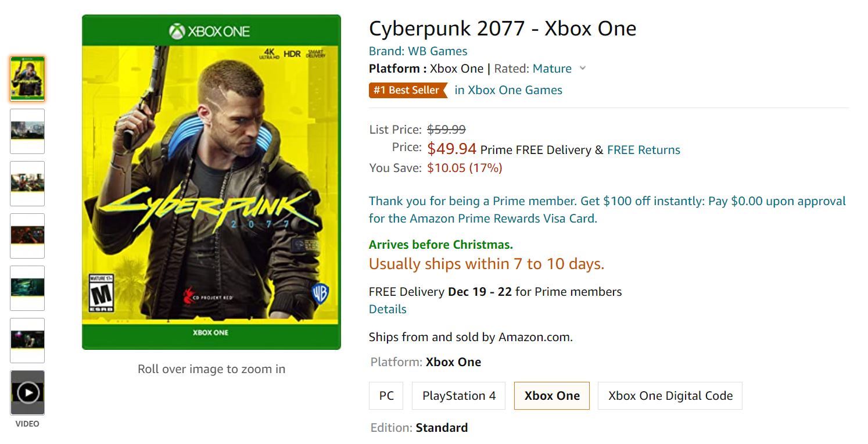Open the Xbox One Games category link
Image resolution: width=868 pixels, height=444 pixels.
[x=508, y=90]
